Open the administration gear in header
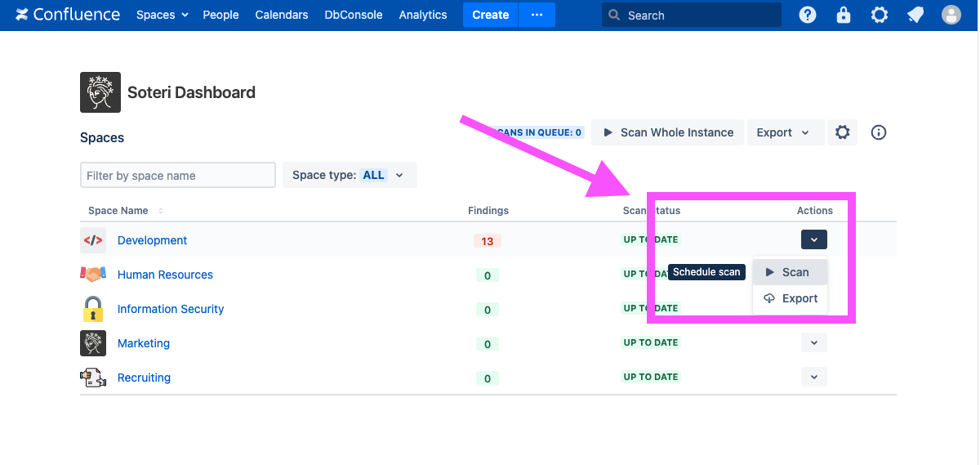 (879, 15)
